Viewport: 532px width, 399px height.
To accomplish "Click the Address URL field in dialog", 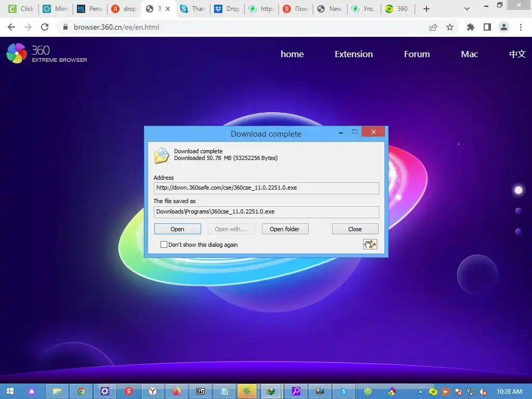I will 267,188.
